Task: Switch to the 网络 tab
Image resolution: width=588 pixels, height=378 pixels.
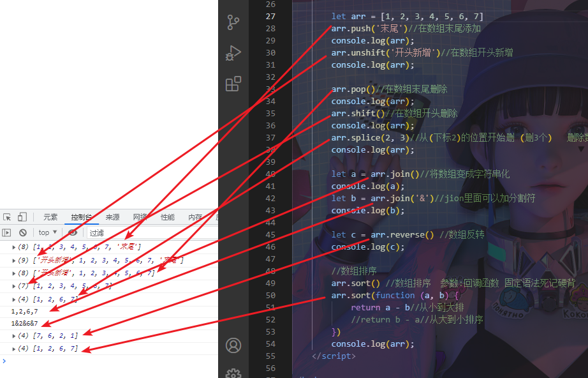Action: (x=140, y=217)
